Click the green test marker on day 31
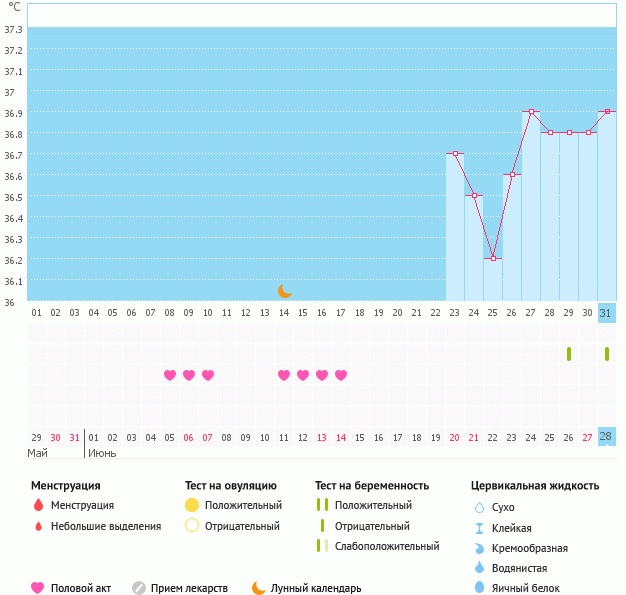Image resolution: width=626 pixels, height=595 pixels. (x=607, y=354)
